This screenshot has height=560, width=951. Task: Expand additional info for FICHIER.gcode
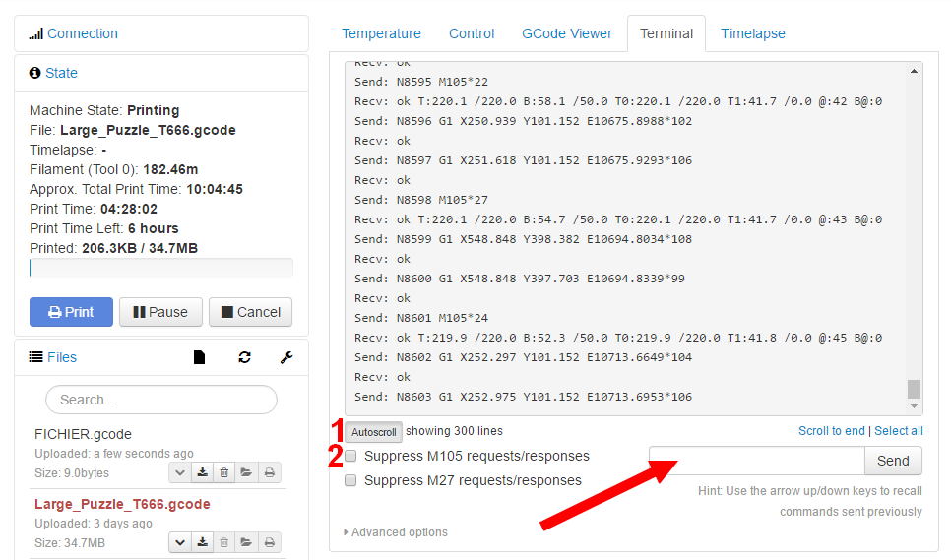pos(180,472)
